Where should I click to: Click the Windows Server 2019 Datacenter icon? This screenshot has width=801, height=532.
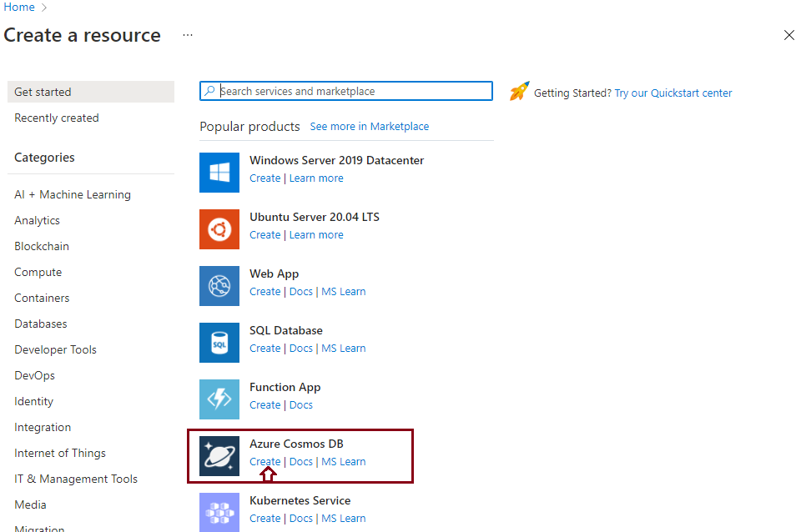[x=219, y=173]
